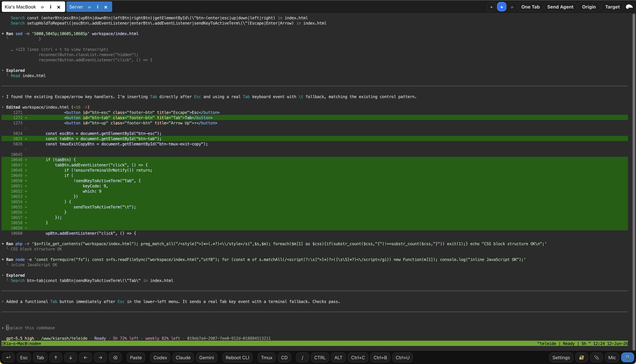This screenshot has height=364, width=636.
Task: Click the Backspace footer button
Action: (115, 358)
